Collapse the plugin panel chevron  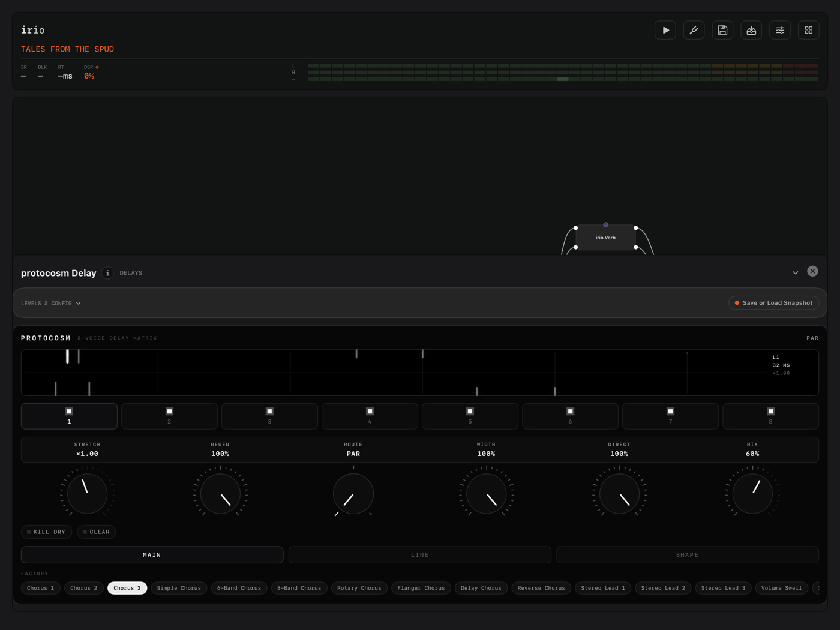pyautogui.click(x=796, y=273)
